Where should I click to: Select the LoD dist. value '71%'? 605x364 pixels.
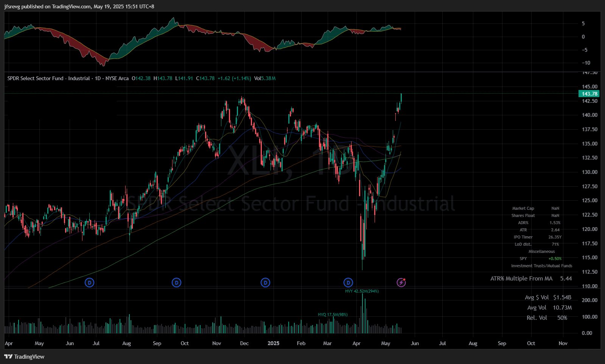coord(555,244)
